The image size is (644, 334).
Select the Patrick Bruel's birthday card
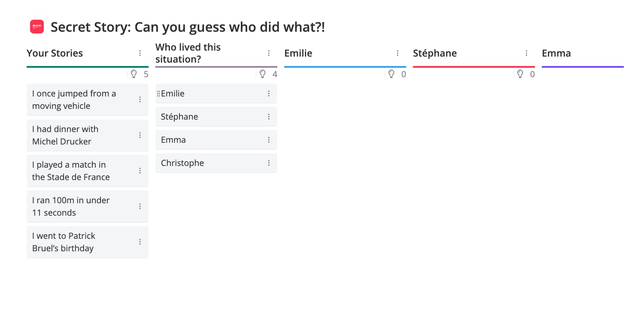click(x=88, y=242)
